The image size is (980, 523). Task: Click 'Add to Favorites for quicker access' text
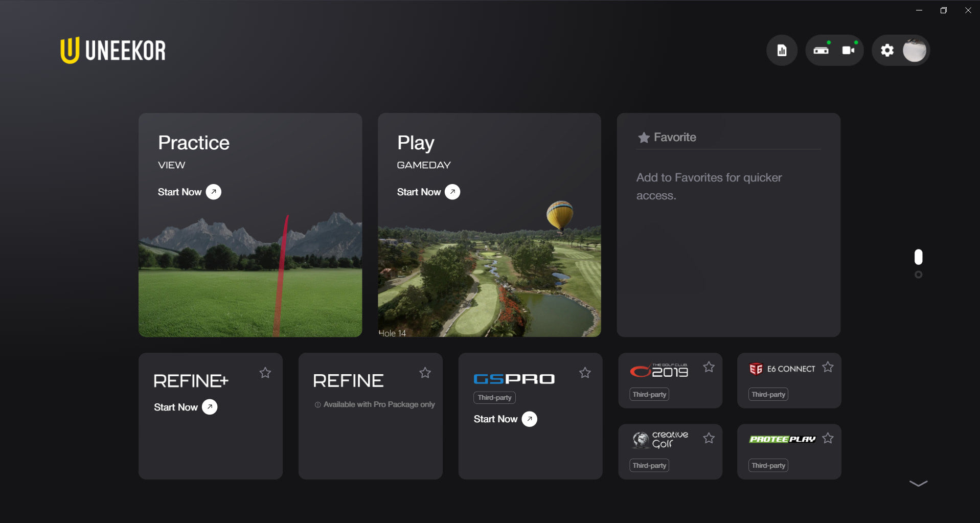coord(709,187)
